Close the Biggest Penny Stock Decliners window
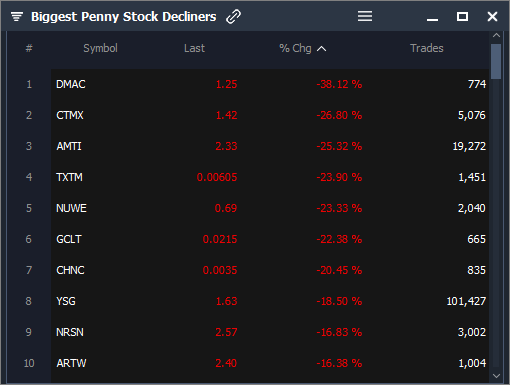Image resolution: width=510 pixels, height=385 pixels. point(492,16)
